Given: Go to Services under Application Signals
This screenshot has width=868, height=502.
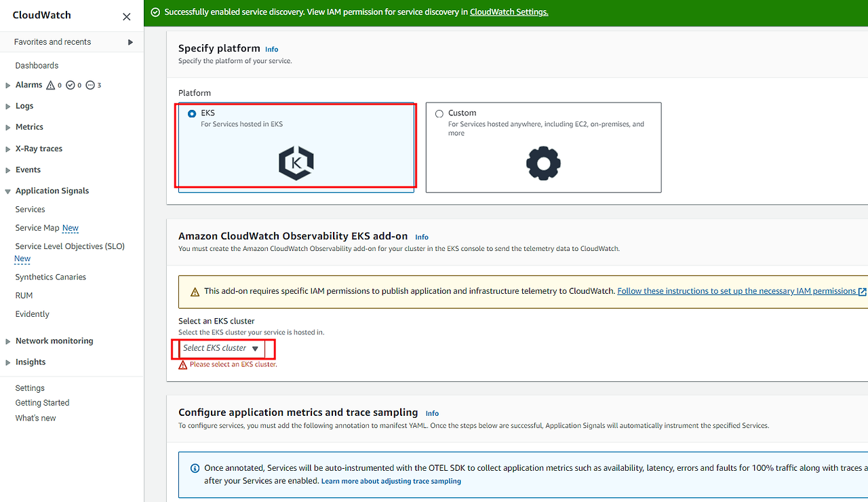Looking at the screenshot, I should click(30, 210).
